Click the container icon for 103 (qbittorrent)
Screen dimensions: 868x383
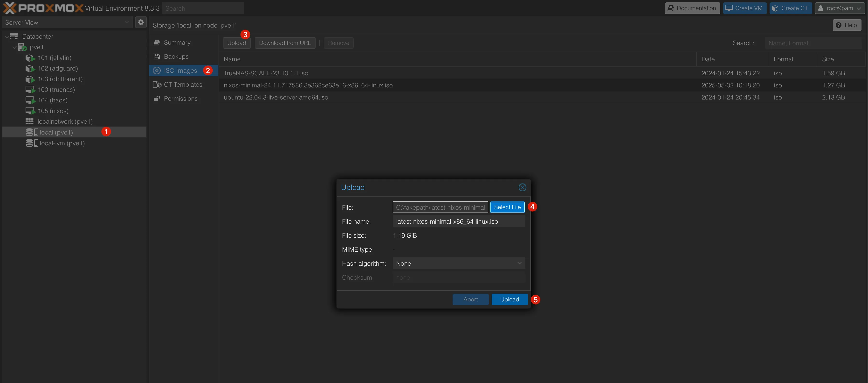pos(30,79)
